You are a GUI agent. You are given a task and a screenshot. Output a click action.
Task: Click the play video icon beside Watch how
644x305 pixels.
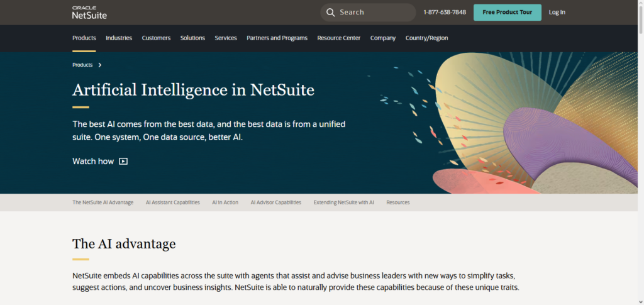(x=123, y=162)
